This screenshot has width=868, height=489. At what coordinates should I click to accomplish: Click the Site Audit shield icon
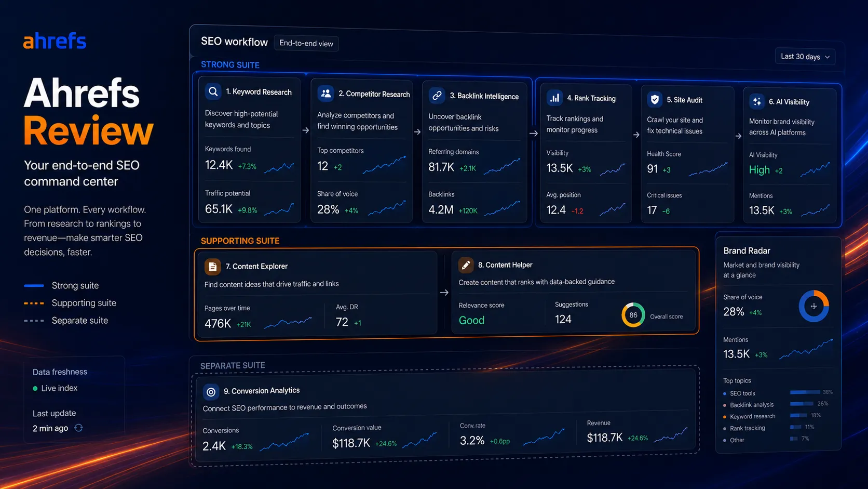(655, 99)
